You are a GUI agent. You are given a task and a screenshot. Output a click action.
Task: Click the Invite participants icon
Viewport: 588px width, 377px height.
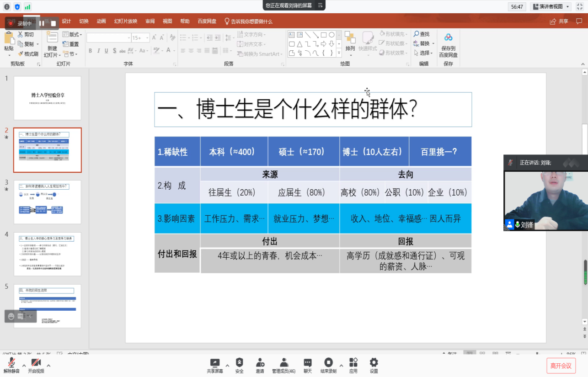coord(260,363)
